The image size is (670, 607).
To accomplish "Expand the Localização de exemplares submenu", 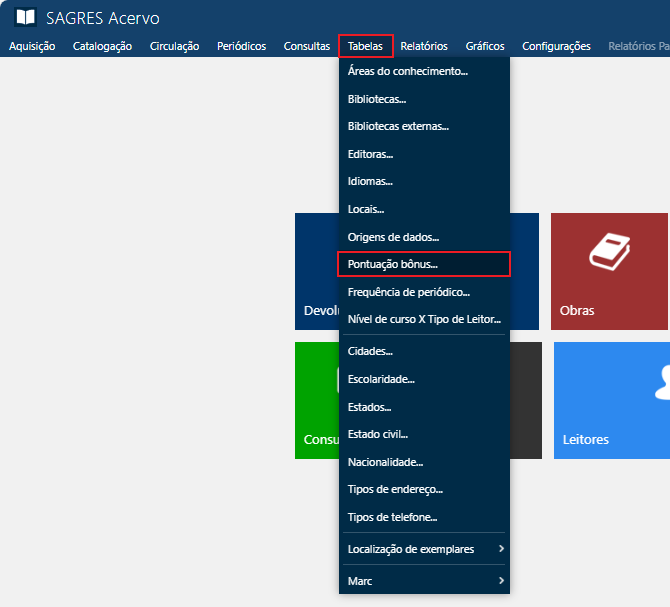I will point(501,549).
